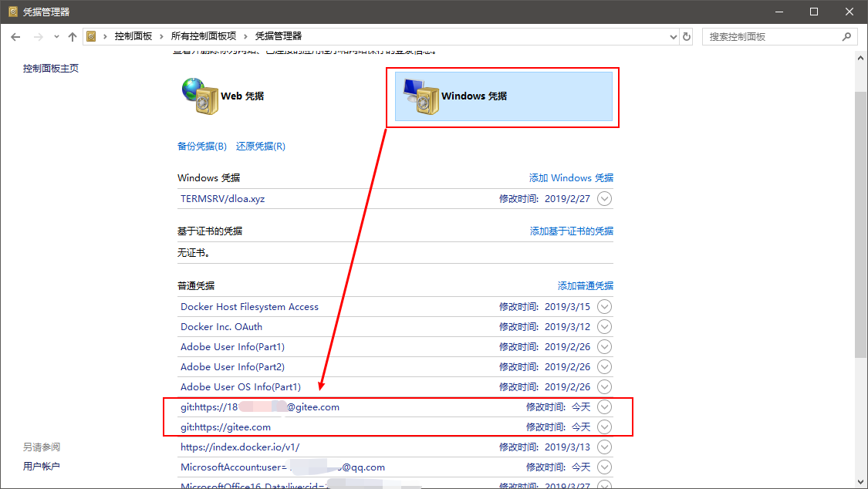Open Adobe User Info(Part1) credential
Image resolution: width=868 pixels, height=489 pixels.
point(232,347)
